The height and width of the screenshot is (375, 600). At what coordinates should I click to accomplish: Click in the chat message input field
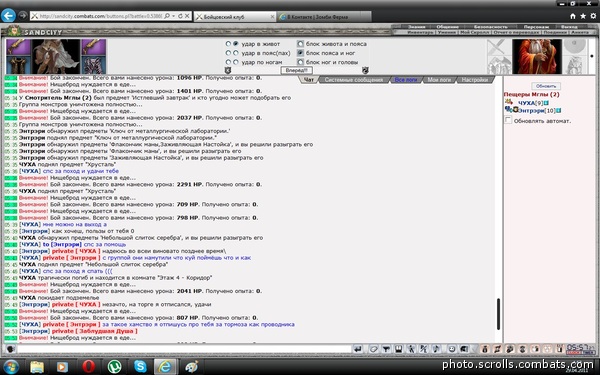(x=184, y=349)
